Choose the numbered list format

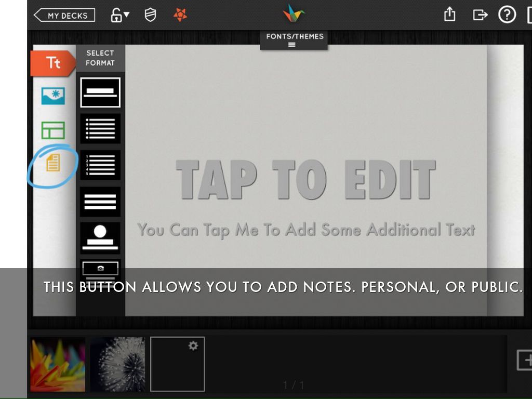coord(100,165)
